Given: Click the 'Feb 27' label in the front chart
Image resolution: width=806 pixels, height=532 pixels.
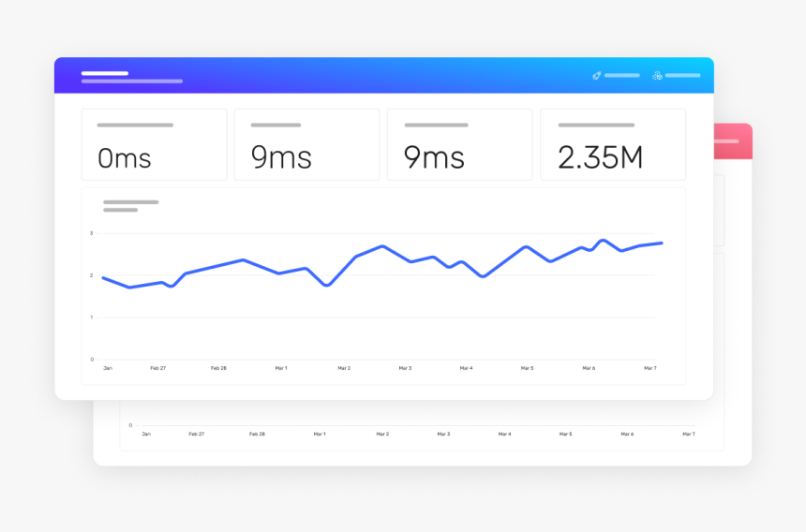Looking at the screenshot, I should pyautogui.click(x=157, y=368).
